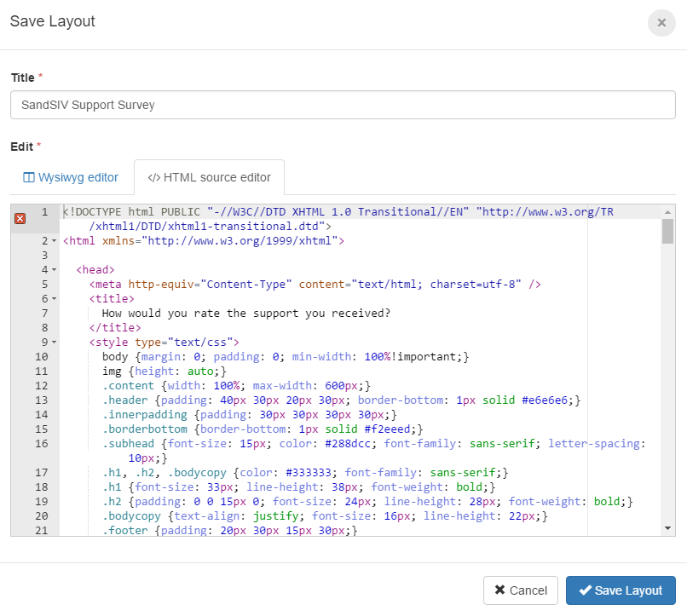687x616 pixels.
Task: Click line number 3 in the gutter
Action: tap(44, 256)
